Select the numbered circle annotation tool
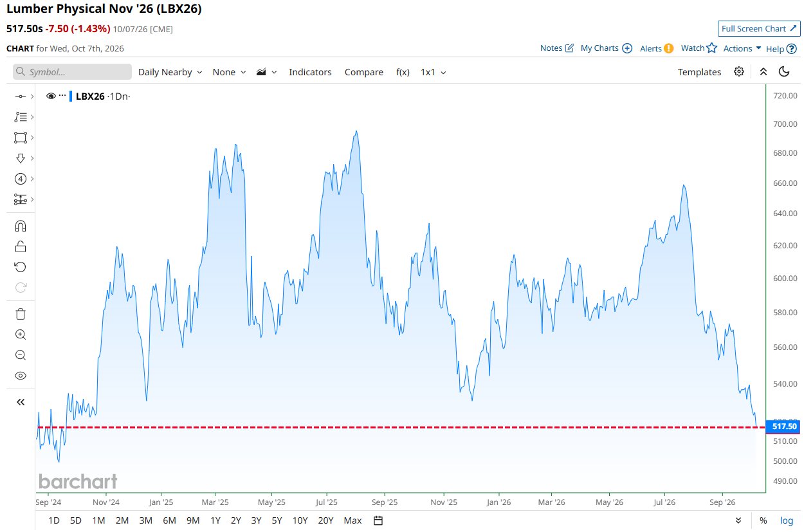 [20, 179]
